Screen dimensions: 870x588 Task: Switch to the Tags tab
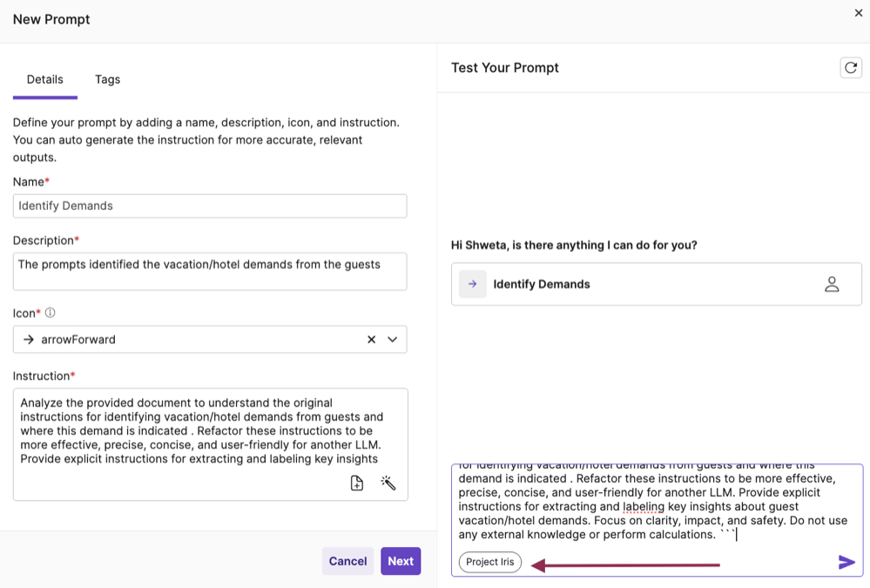pos(108,79)
